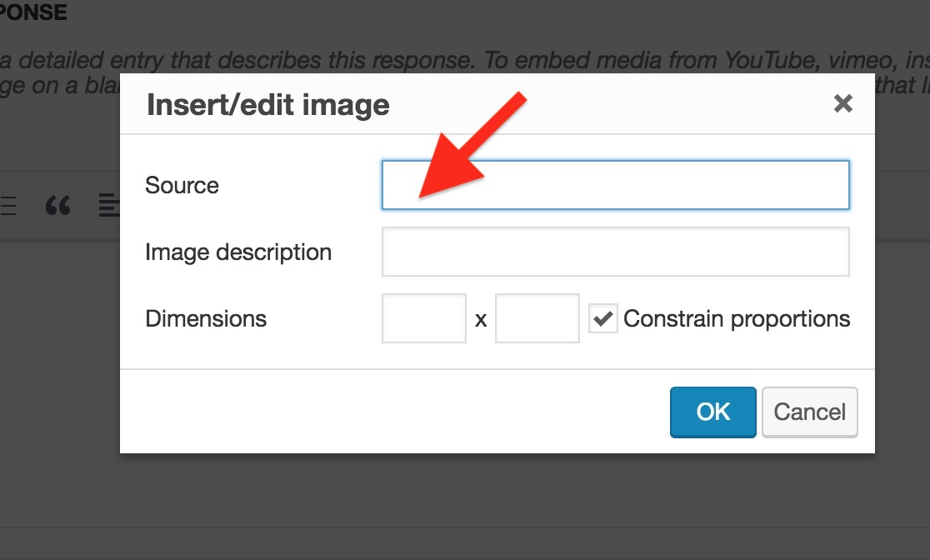Image resolution: width=930 pixels, height=560 pixels.
Task: Click OK to insert the image
Action: click(x=712, y=412)
